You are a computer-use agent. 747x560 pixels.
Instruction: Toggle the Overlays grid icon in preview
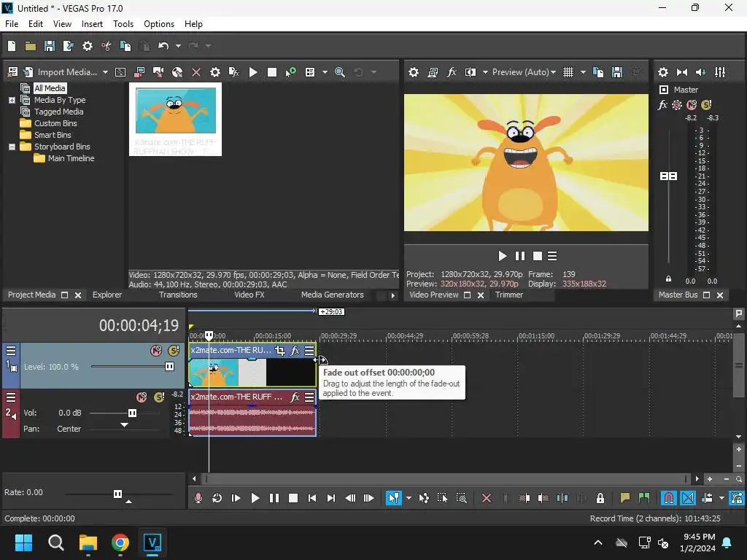[x=568, y=72]
